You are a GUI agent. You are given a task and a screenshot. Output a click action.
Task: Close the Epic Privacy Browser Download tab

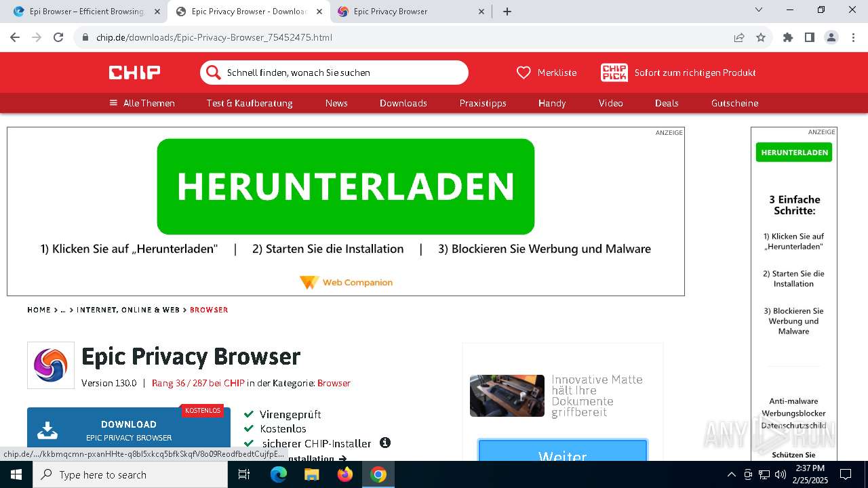(319, 12)
